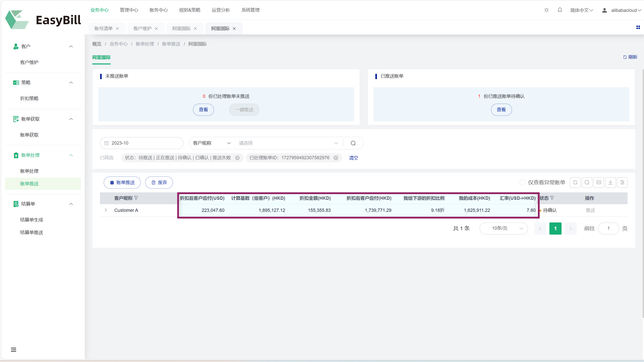The width and height of the screenshot is (644, 362).
Task: Filter by the 状态 column funnel icon
Action: pos(552,198)
